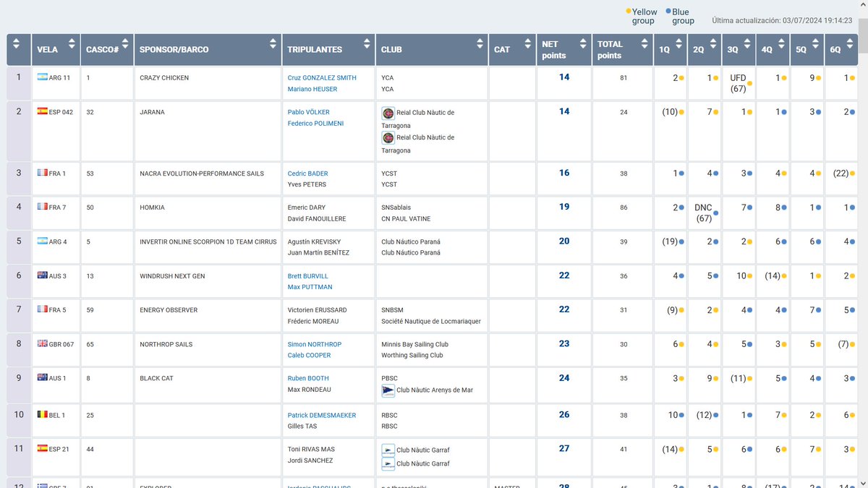
Task: Click total points 86 for HOMKIA
Action: (x=624, y=207)
